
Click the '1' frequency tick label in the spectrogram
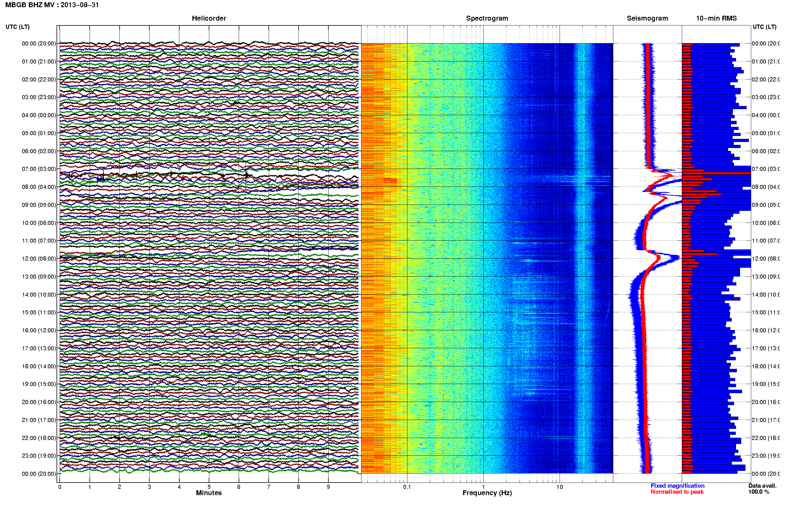(483, 487)
